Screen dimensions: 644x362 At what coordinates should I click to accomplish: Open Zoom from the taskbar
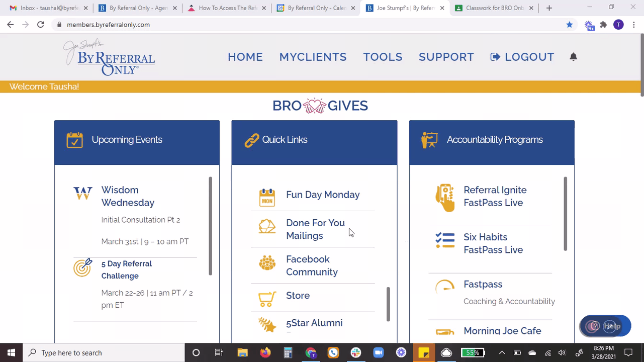[x=379, y=352]
